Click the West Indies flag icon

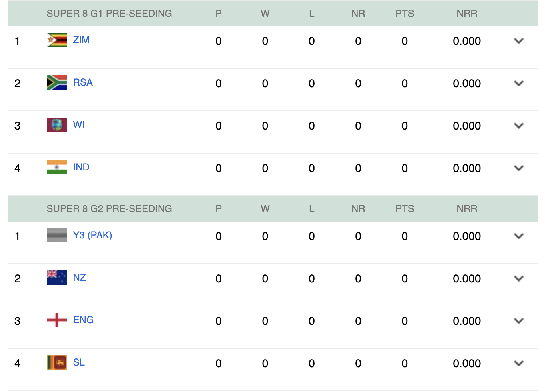(x=56, y=125)
